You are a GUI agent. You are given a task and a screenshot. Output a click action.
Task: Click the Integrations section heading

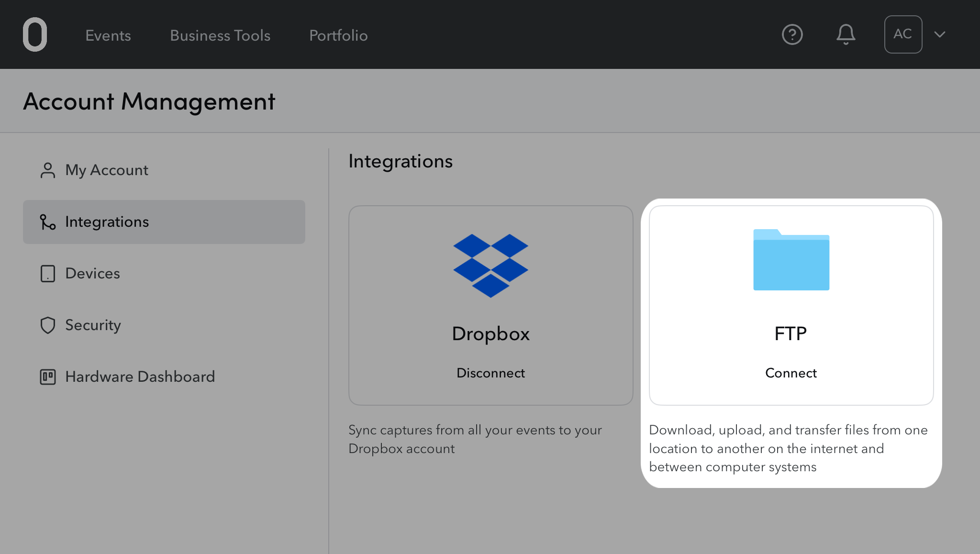tap(401, 162)
